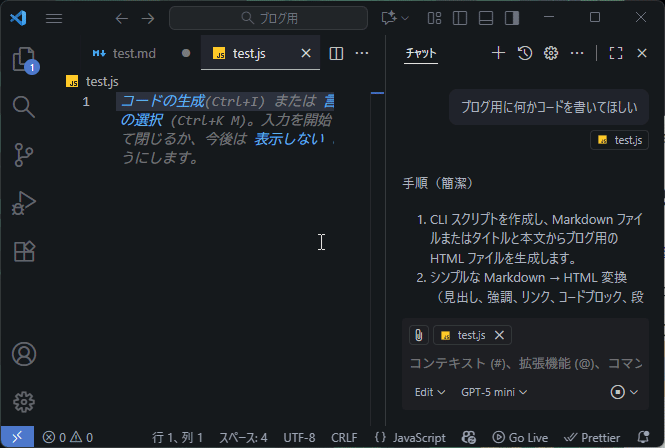
Task: Open the Edit mode dropdown
Action: point(430,392)
